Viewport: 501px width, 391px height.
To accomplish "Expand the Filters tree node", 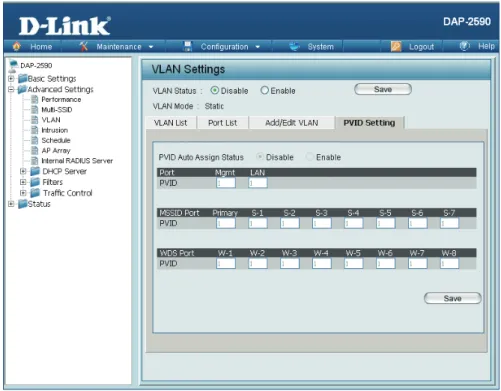I will click(23, 182).
